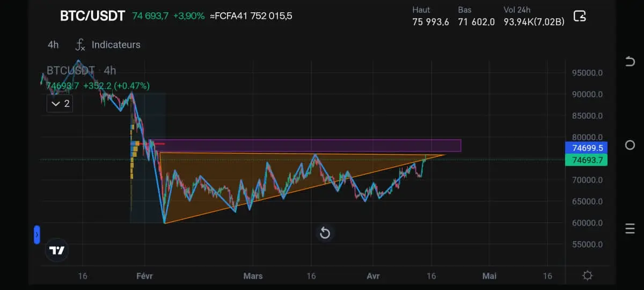Click the Haut 75 993,6 value
This screenshot has width=644, height=290.
coord(430,22)
